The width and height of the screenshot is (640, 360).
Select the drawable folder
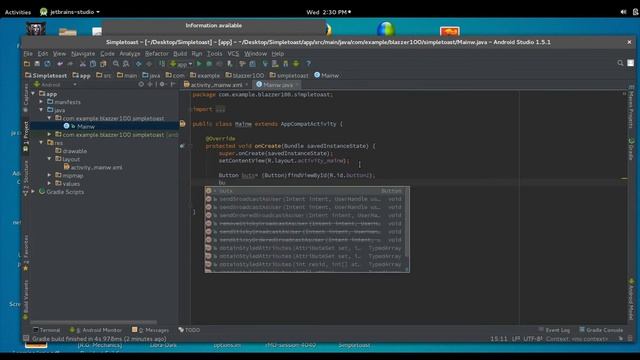click(x=75, y=151)
